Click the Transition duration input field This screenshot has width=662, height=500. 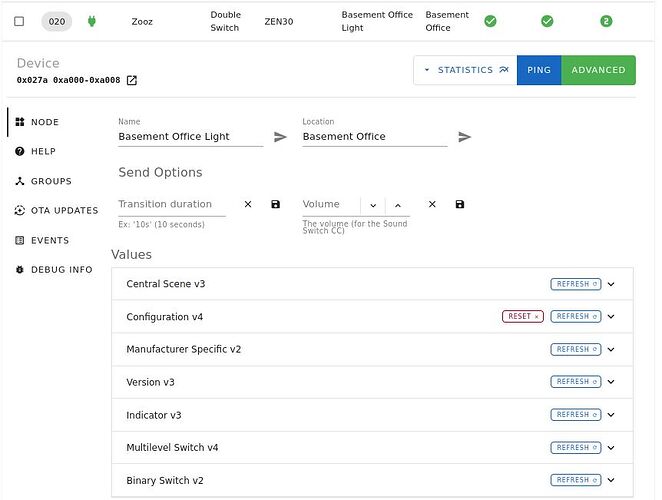[x=171, y=204]
